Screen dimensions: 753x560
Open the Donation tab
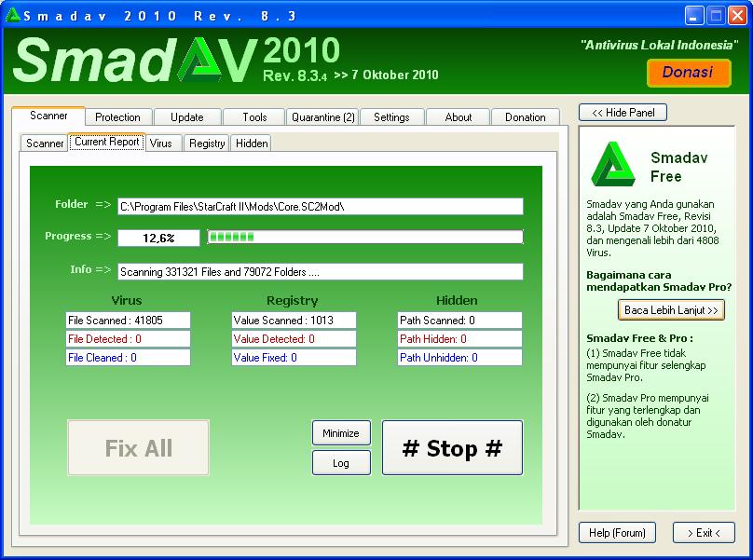tap(526, 116)
